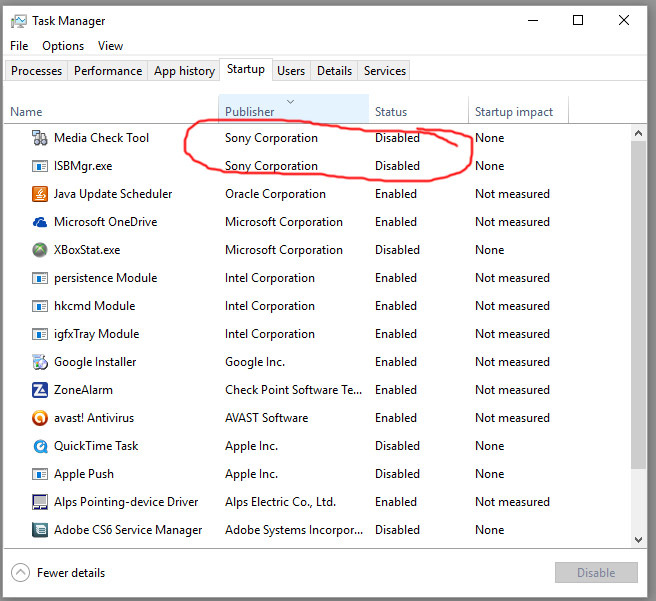Switch to the App history tab
This screenshot has width=656, height=601.
184,71
